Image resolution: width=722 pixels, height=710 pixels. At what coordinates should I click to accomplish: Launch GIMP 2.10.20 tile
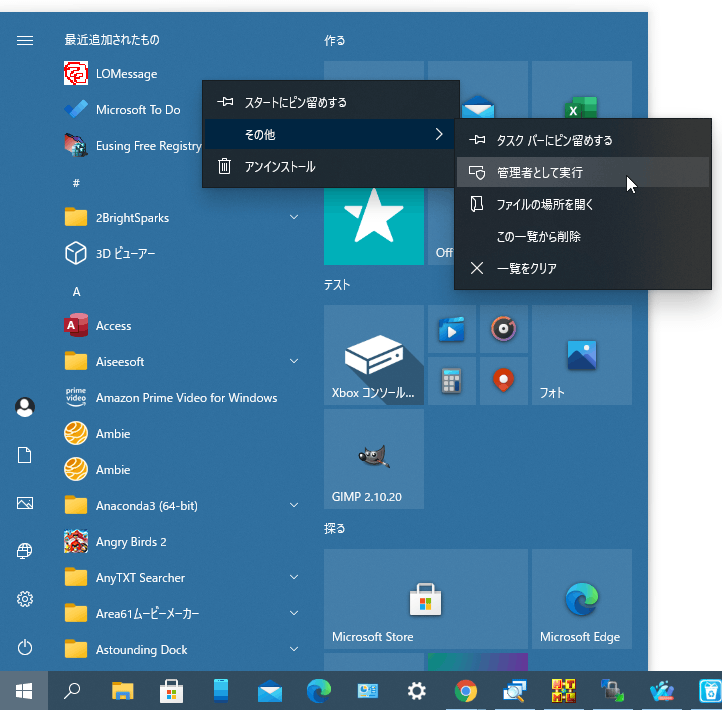tap(373, 459)
